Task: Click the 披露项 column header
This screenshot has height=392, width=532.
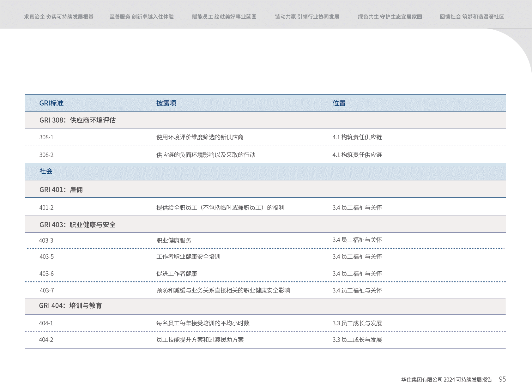Action: 166,103
